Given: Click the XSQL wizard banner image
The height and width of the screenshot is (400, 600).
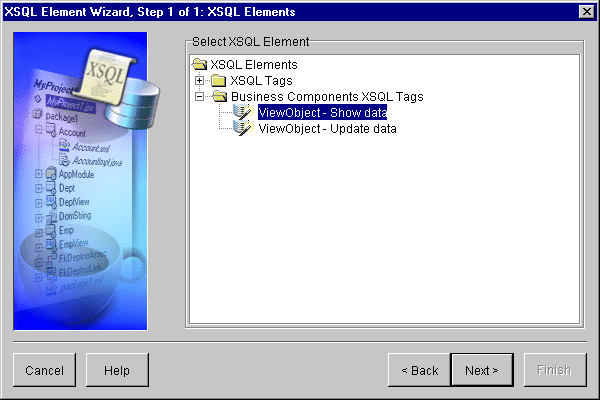Looking at the screenshot, I should [x=80, y=181].
